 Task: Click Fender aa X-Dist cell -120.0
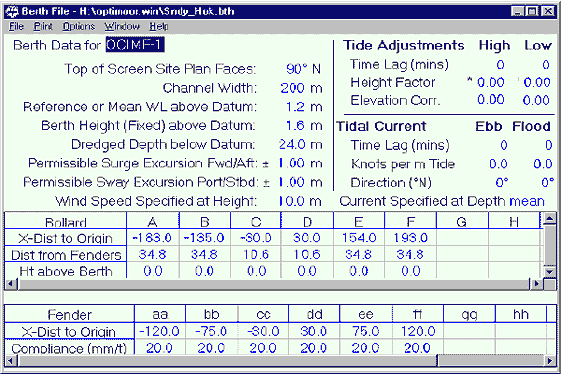(x=160, y=331)
